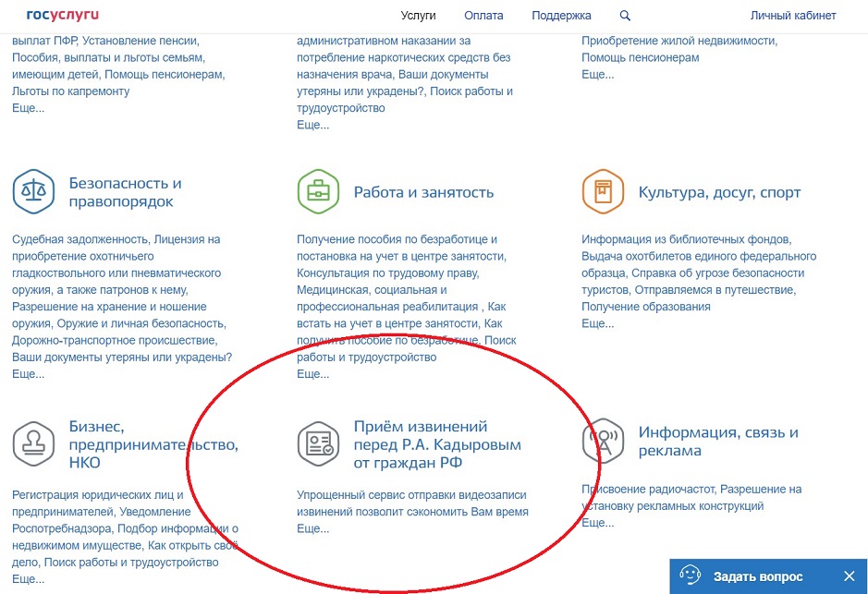Viewport: 868px width, 594px height.
Task: Click the Судебная задолженность link
Action: click(x=79, y=239)
